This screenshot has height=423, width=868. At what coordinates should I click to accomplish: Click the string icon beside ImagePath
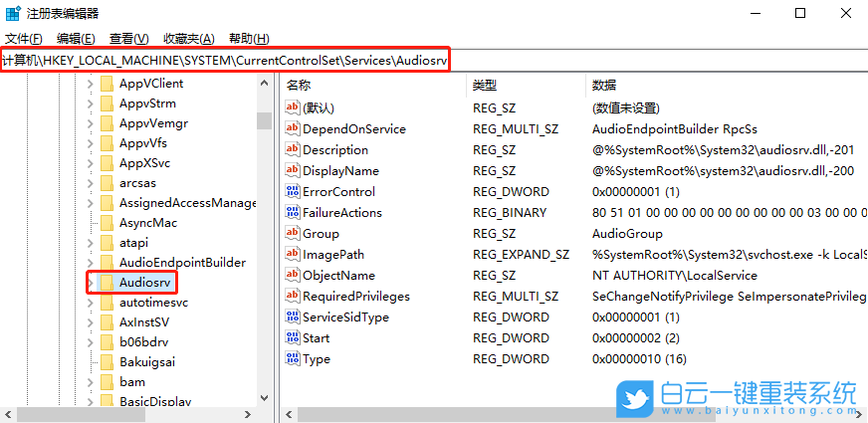(x=292, y=255)
